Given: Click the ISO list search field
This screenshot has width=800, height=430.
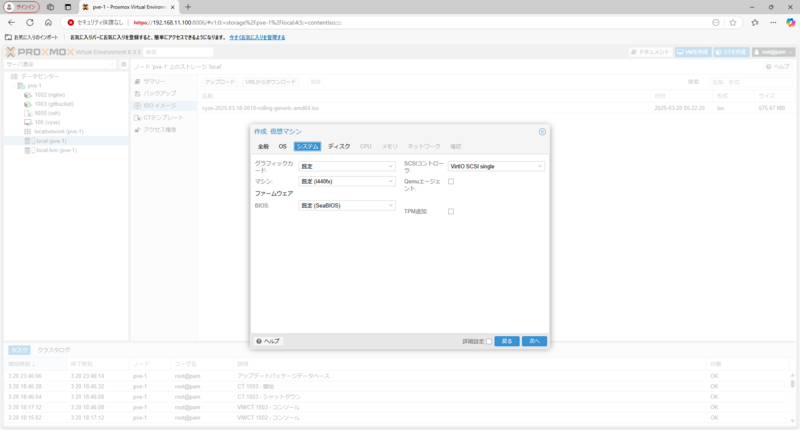Looking at the screenshot, I should tap(752, 82).
